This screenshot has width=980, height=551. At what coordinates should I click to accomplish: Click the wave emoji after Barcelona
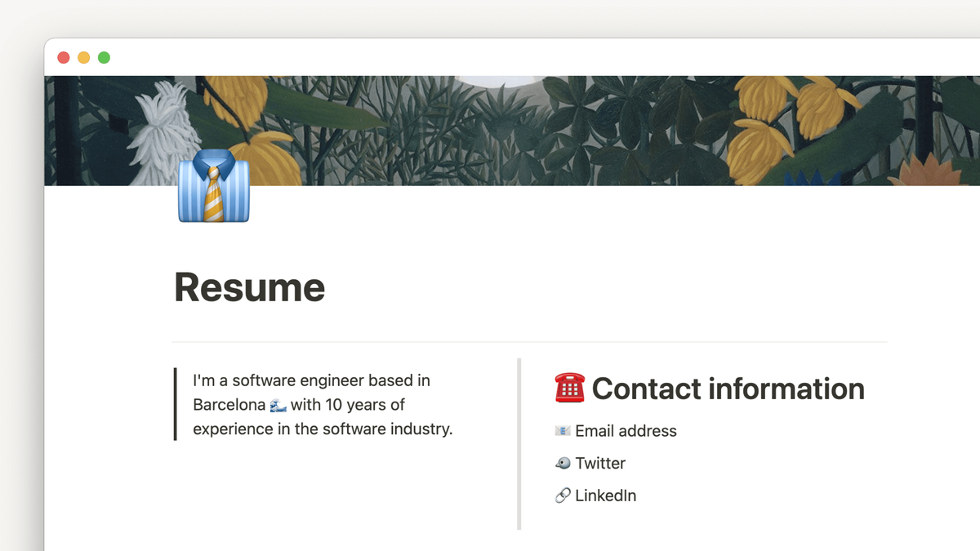tap(278, 405)
